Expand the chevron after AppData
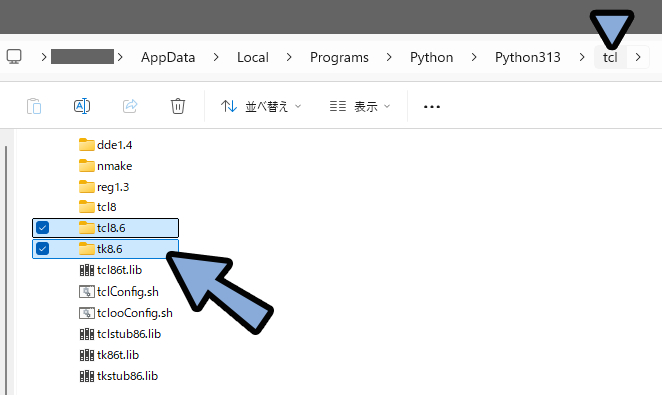This screenshot has height=395, width=662. click(216, 57)
